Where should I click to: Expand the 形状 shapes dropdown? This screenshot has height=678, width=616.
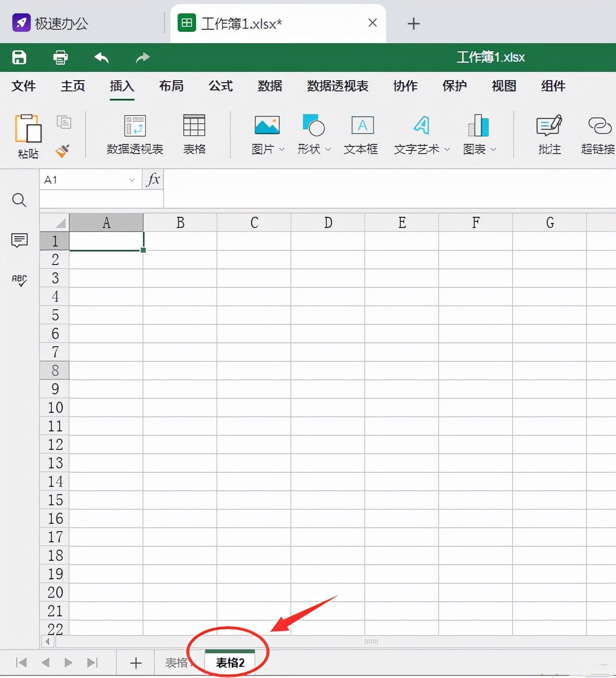(x=328, y=149)
